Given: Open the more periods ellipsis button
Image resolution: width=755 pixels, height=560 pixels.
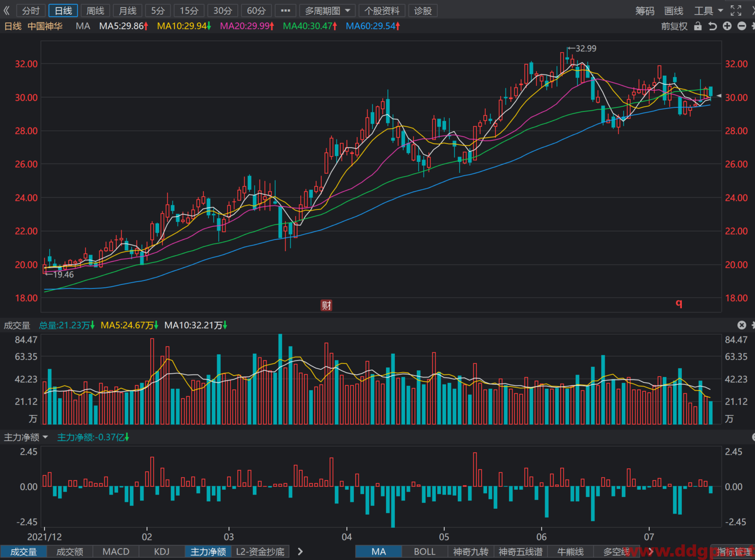Looking at the screenshot, I should (286, 11).
